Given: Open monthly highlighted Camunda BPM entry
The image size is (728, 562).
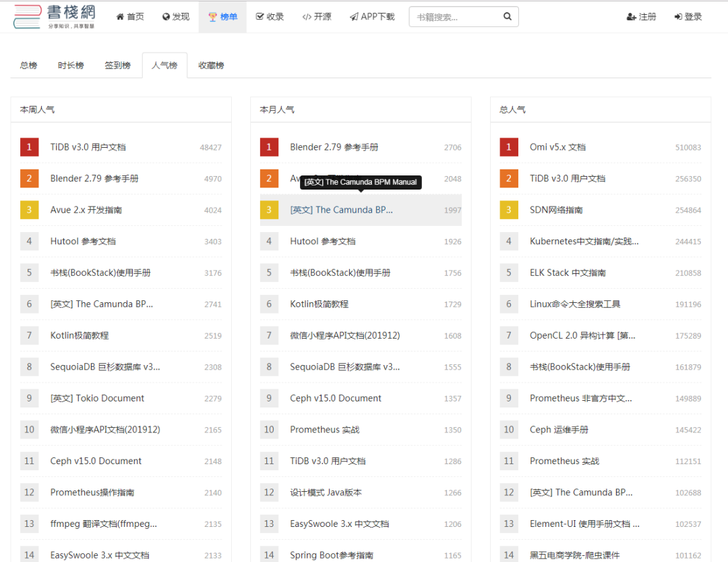Looking at the screenshot, I should point(342,210).
